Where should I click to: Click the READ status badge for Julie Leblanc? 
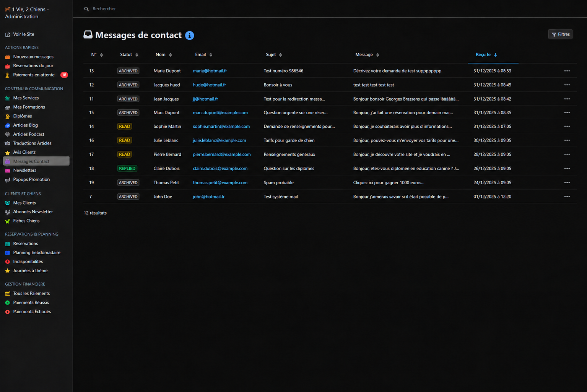point(125,140)
